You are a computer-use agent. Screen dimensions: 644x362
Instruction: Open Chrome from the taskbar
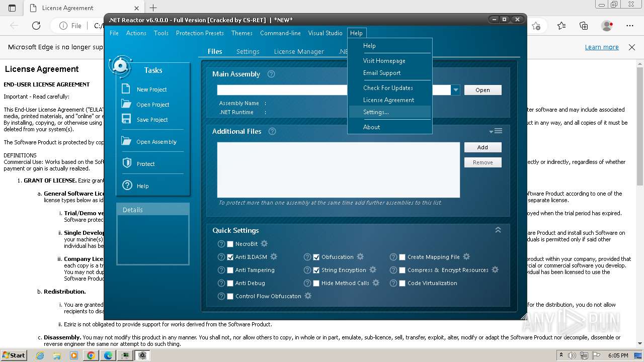[x=91, y=355]
